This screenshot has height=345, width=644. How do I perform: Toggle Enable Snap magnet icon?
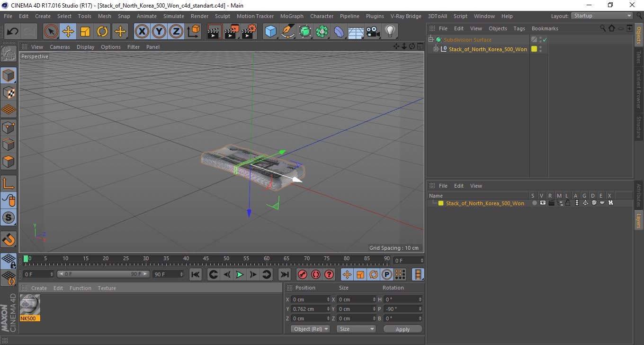(9, 239)
